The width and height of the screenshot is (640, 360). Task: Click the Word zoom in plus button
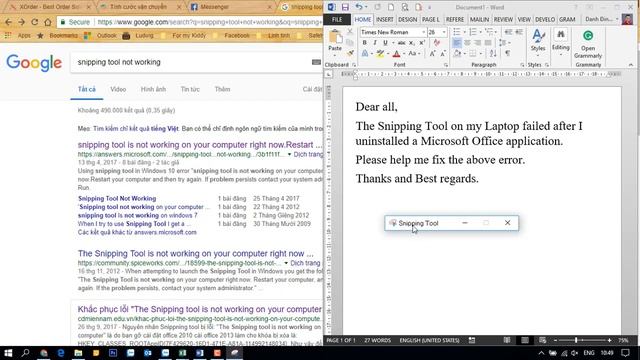609,340
